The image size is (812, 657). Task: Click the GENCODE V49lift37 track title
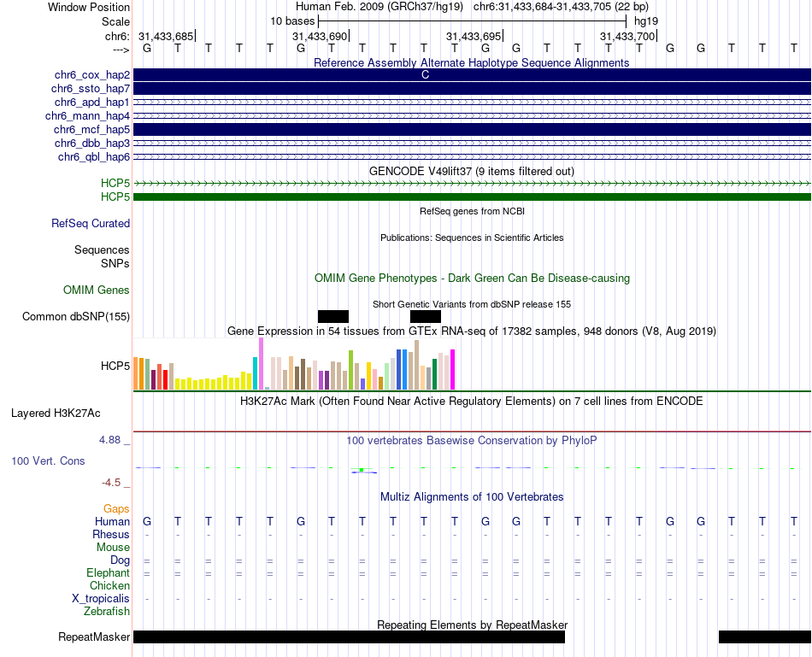(x=471, y=171)
